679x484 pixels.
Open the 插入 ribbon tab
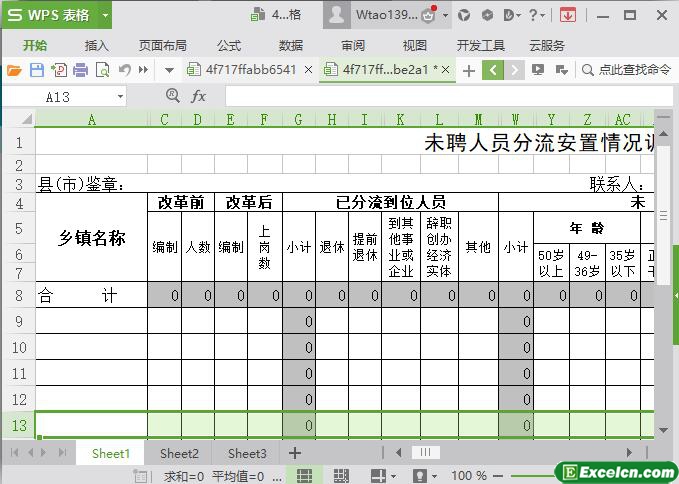(97, 45)
